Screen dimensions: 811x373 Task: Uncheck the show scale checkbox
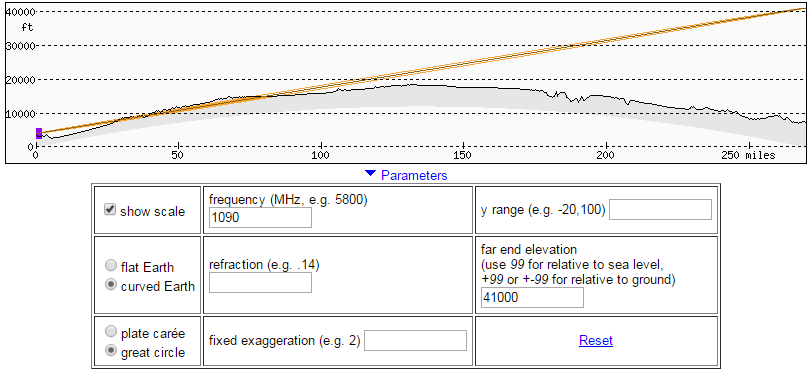(110, 210)
